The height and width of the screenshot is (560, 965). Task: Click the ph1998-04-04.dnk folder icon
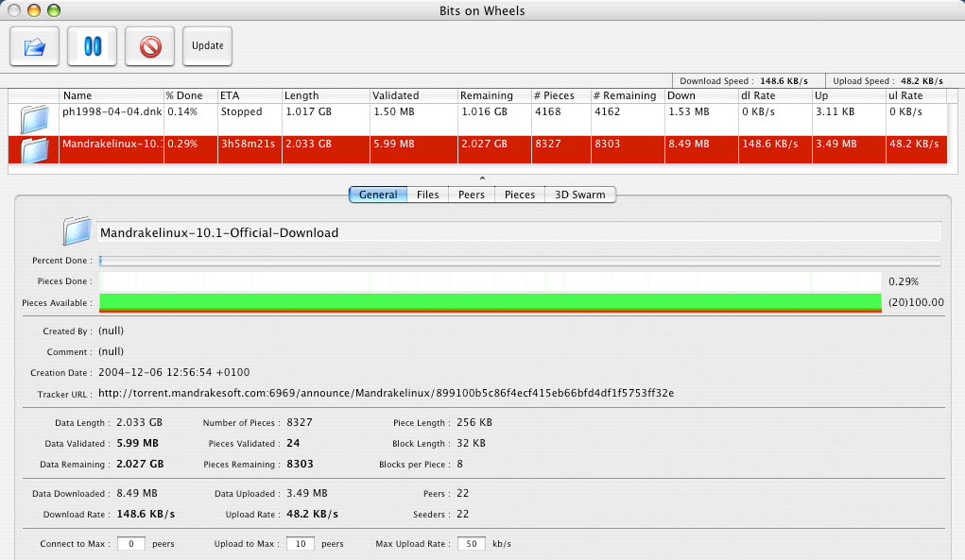coord(34,119)
